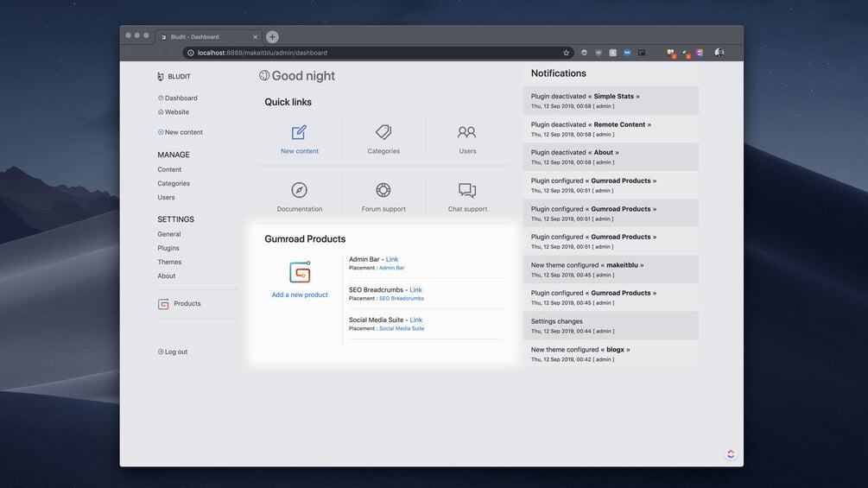Select the Settings changes notification
This screenshot has height=488, width=868.
pyautogui.click(x=611, y=326)
